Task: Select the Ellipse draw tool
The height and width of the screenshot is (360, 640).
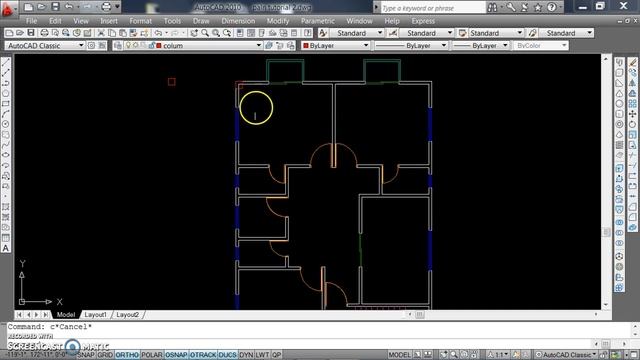Action: [x=6, y=155]
